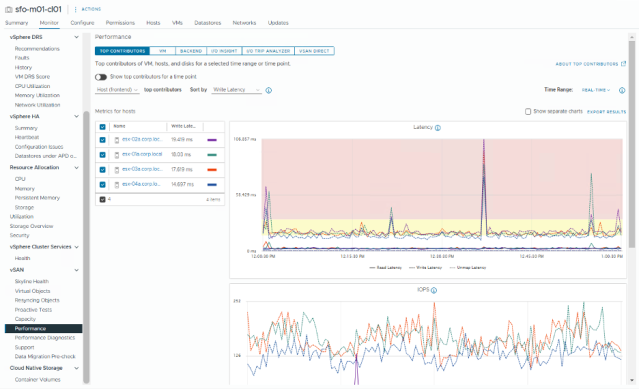Screen dimensions: 639x389
Task: Open the Sort by Write Latency dropdown
Action: 236,90
